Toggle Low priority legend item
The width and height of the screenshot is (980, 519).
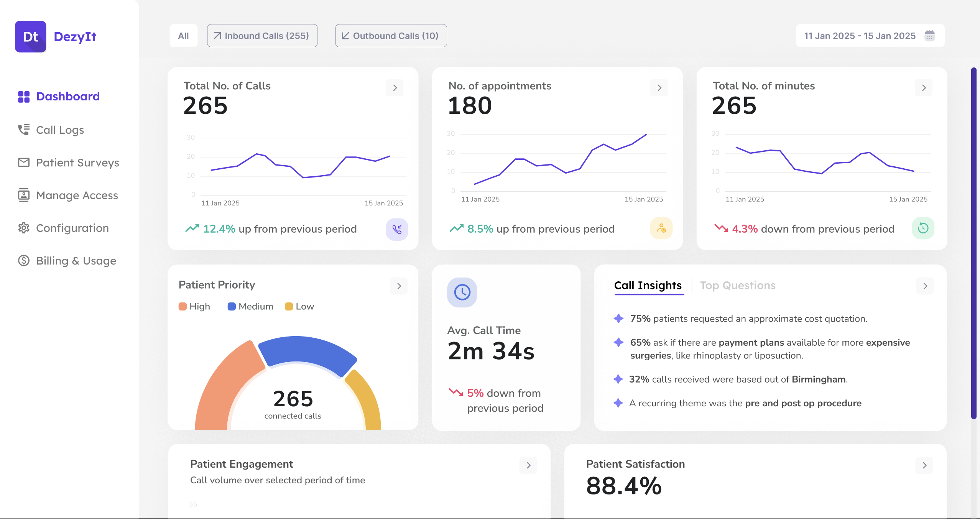[300, 306]
